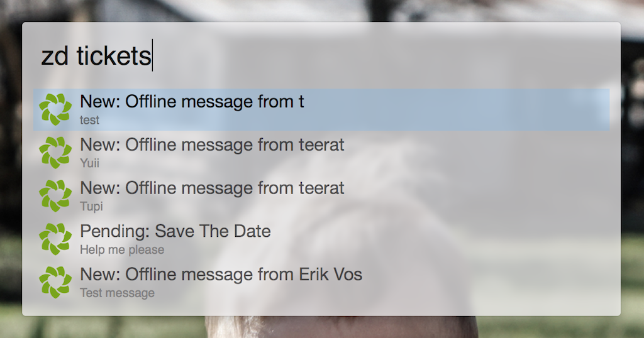Viewport: 644px width, 338px height.
Task: Click the 'Tupi' ticket description text
Action: 91,207
